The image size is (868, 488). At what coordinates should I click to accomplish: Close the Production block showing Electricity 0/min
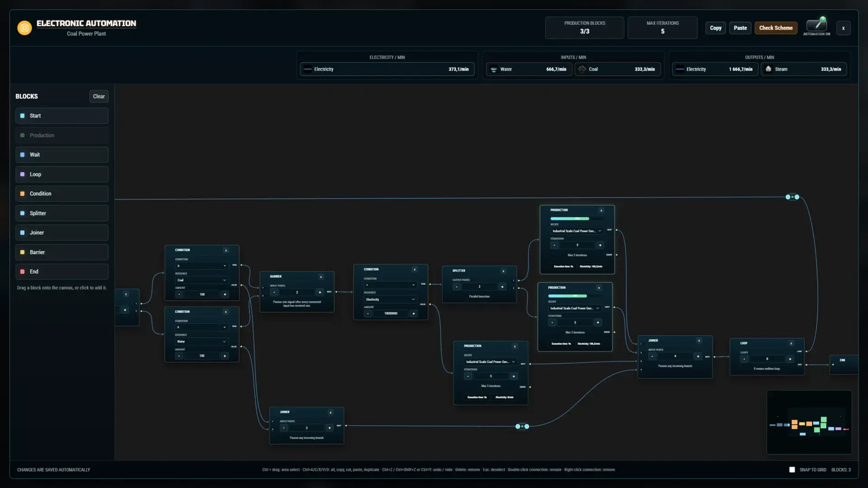pos(515,346)
